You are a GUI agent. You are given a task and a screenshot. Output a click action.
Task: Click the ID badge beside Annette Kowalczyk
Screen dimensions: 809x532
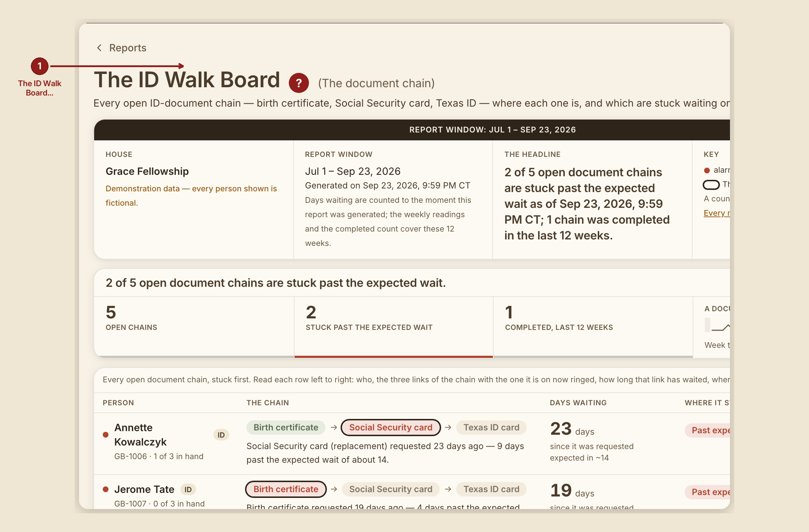(x=221, y=435)
